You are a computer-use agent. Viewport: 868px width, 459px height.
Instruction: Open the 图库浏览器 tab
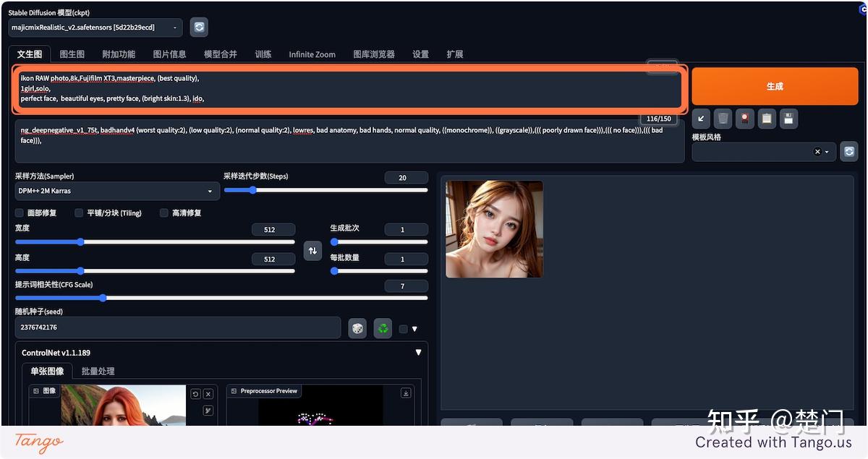(x=373, y=53)
